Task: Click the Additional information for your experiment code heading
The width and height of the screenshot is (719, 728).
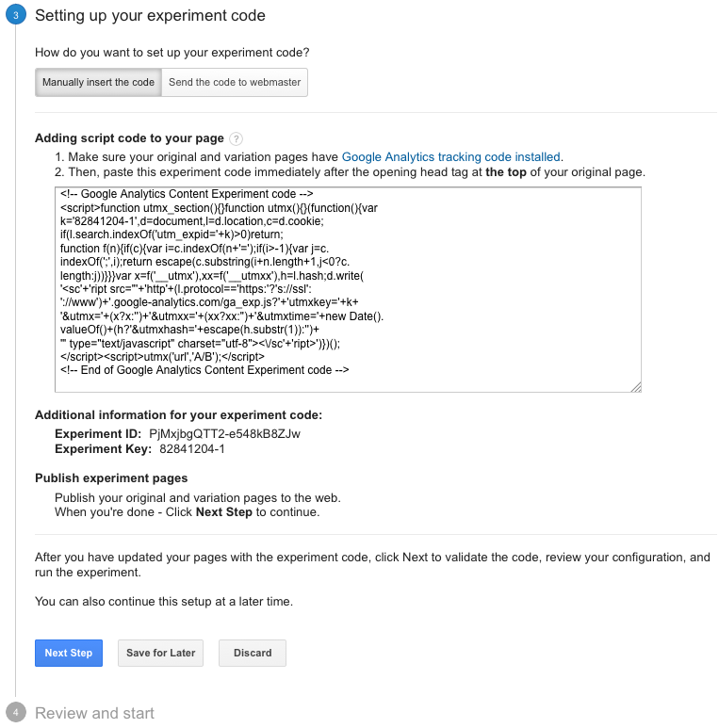Action: pos(178,415)
